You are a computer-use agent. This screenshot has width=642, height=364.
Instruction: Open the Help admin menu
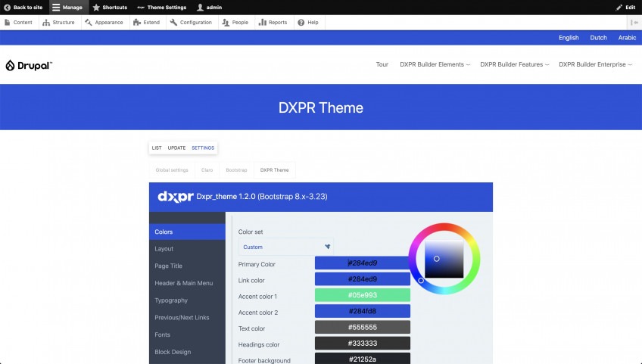[x=308, y=23]
